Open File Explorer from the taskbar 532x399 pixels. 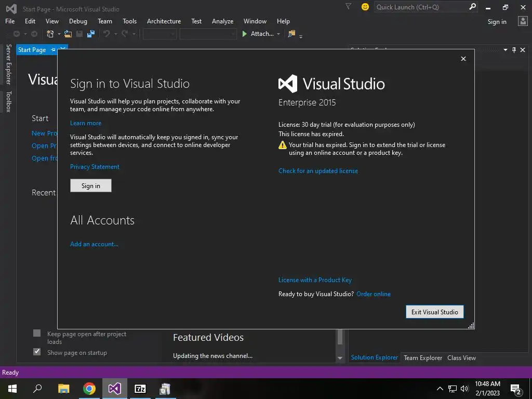pos(63,389)
